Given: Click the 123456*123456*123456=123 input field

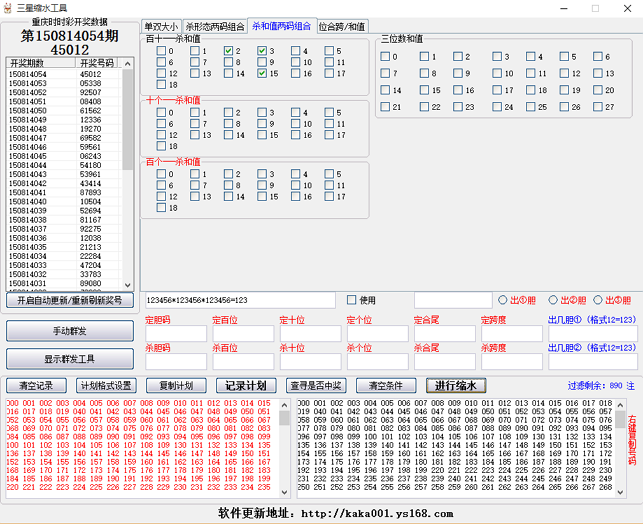Looking at the screenshot, I should pos(240,300).
